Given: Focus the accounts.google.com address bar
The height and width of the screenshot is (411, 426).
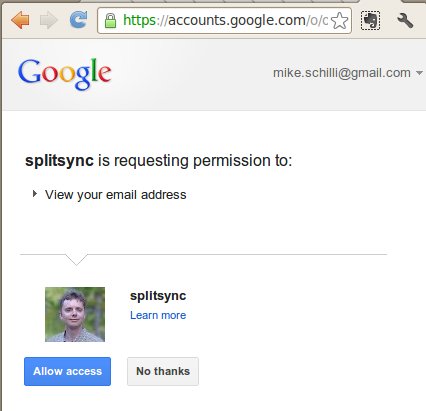Looking at the screenshot, I should 224,21.
